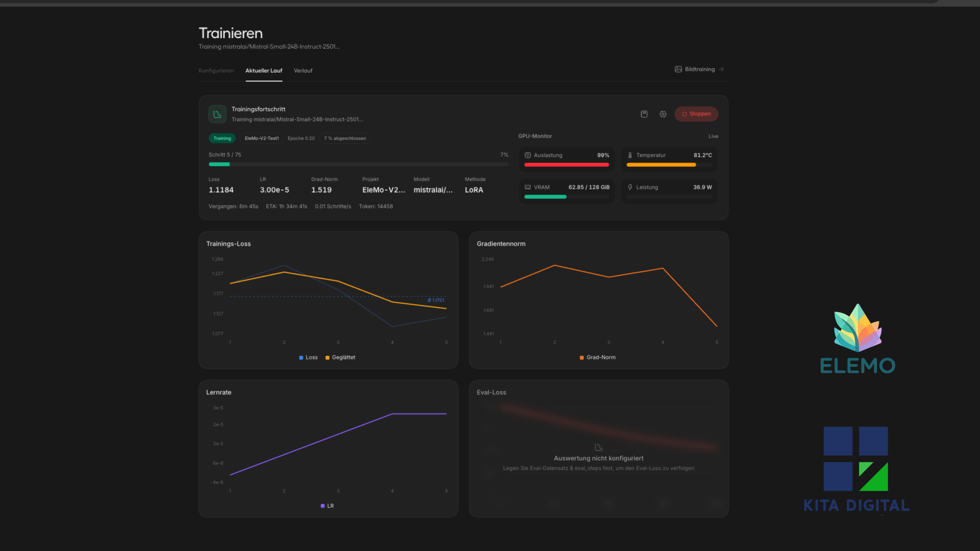Click the VRAM memory icon
Screen dimensions: 980x551
[528, 187]
